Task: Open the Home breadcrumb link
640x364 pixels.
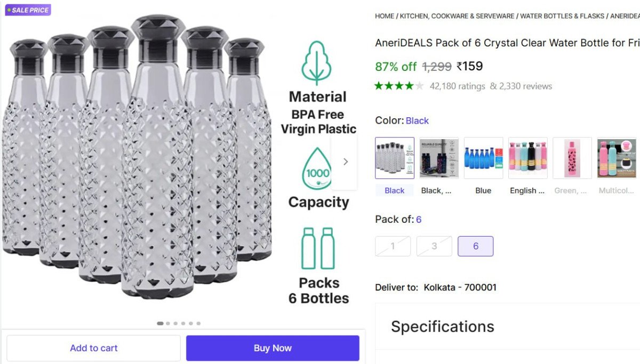Action: pos(385,16)
